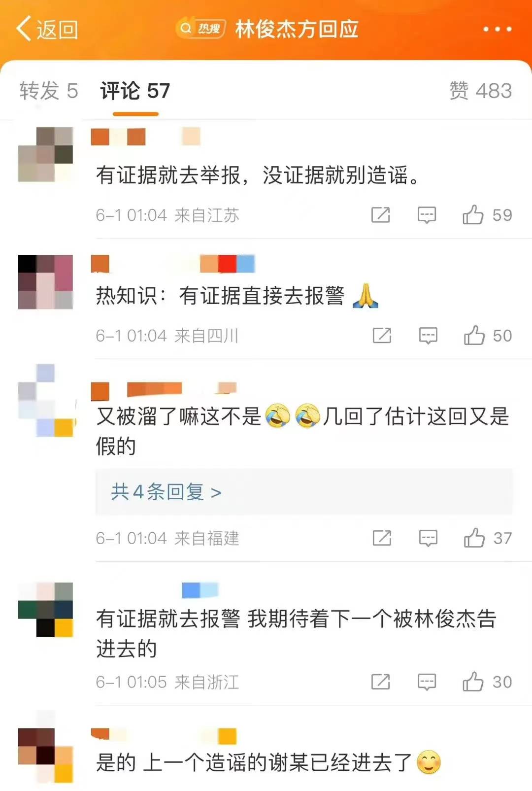
Task: Reply to the 浙江 comment via bubble icon
Action: pyautogui.click(x=427, y=682)
